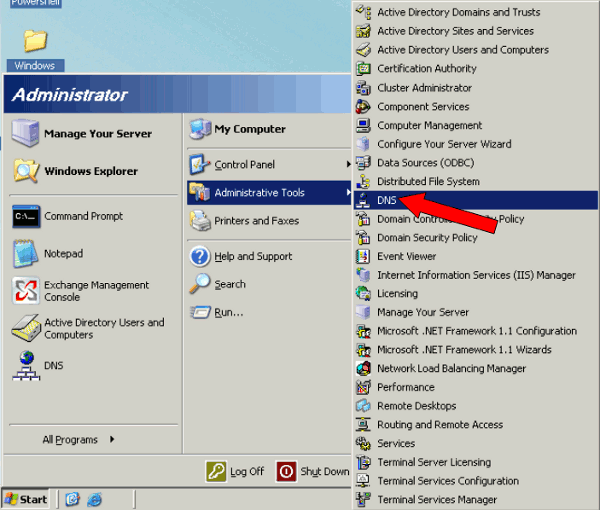Viewport: 600px width, 510px height.
Task: Click the Internet Explorer quick launch icon
Action: pos(95,499)
